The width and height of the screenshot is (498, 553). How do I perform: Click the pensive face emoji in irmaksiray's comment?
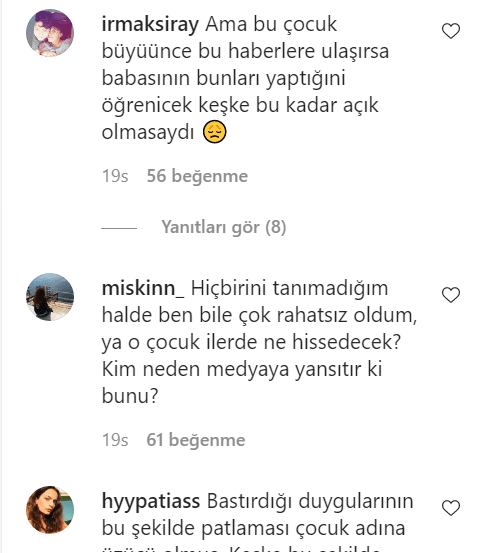(x=214, y=132)
